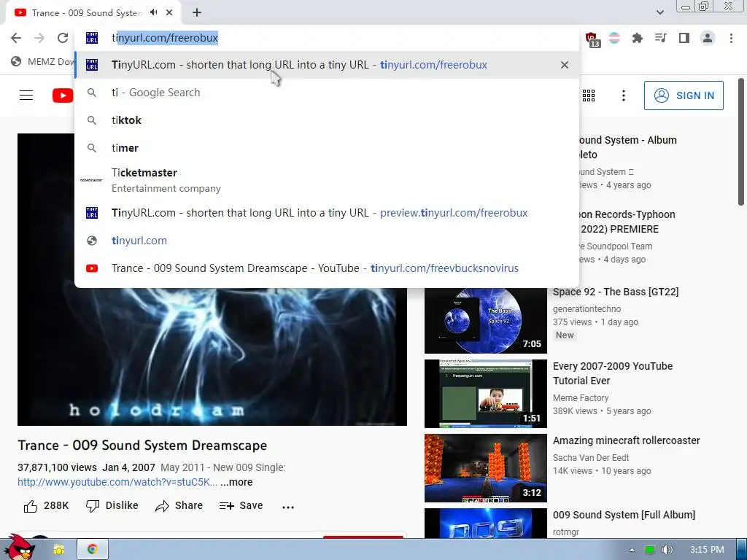747x560 pixels.
Task: Choose the tiktok search suggestion
Action: tap(326, 120)
